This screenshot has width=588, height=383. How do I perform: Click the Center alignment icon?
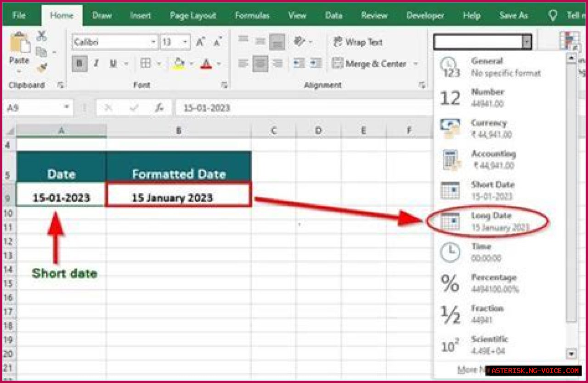click(260, 63)
